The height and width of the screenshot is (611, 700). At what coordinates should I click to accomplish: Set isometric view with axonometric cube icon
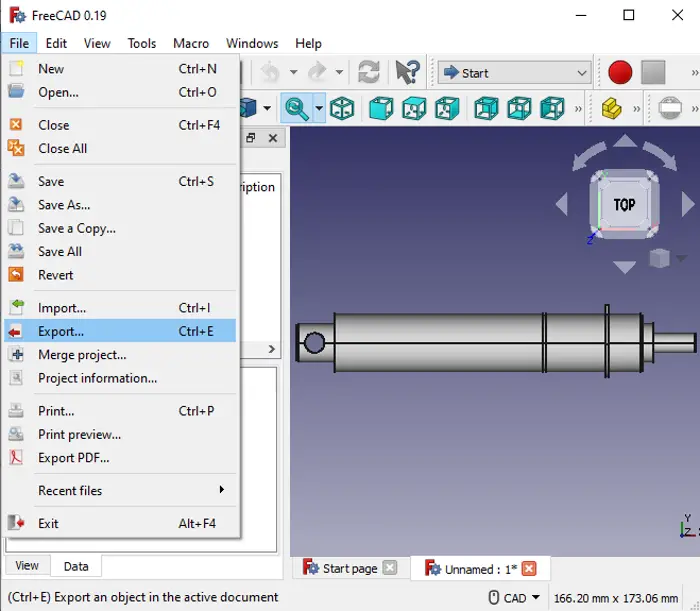(x=342, y=108)
